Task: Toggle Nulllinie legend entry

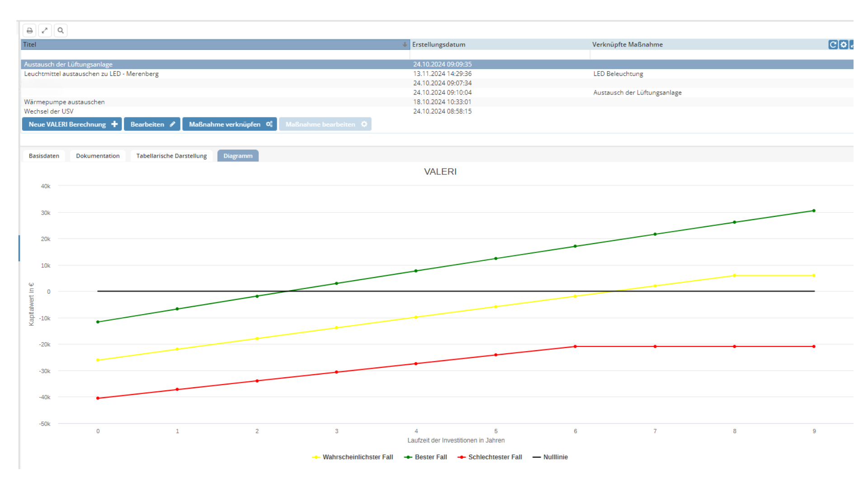Action: 550,457
